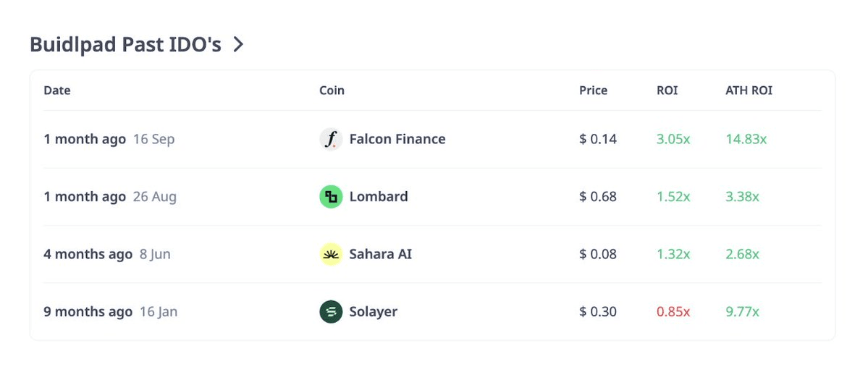Open the Solayer coin link
Image resolution: width=868 pixels, height=372 pixels.
click(x=373, y=312)
